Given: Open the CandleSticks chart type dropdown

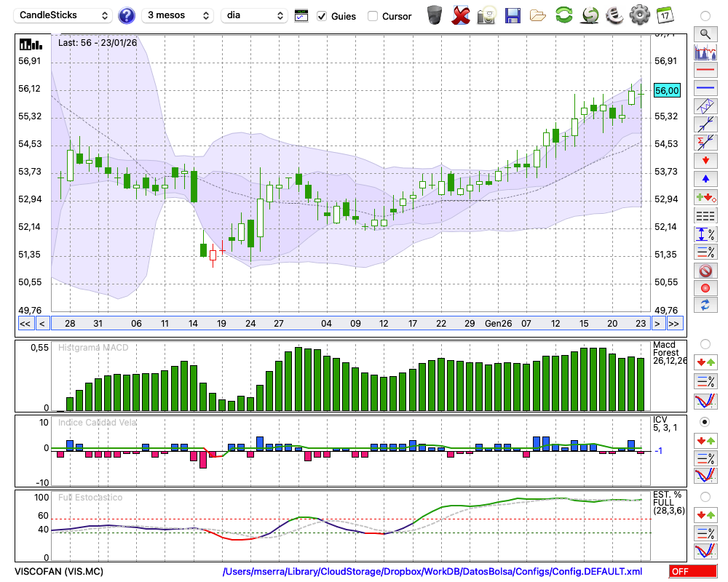Looking at the screenshot, I should [64, 15].
